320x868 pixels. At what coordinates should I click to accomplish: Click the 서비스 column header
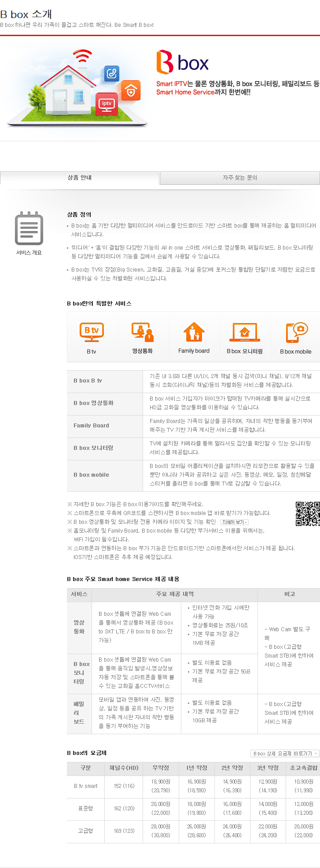(x=79, y=594)
